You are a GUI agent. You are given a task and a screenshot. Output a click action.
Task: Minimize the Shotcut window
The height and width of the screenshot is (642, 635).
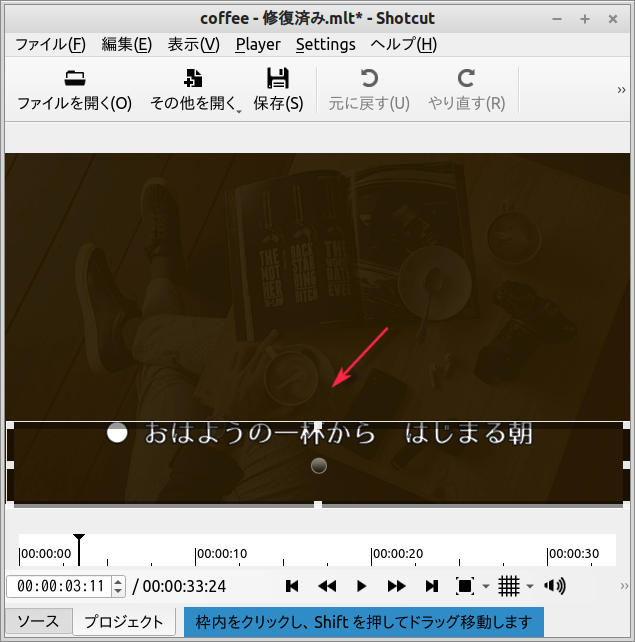pyautogui.click(x=557, y=19)
